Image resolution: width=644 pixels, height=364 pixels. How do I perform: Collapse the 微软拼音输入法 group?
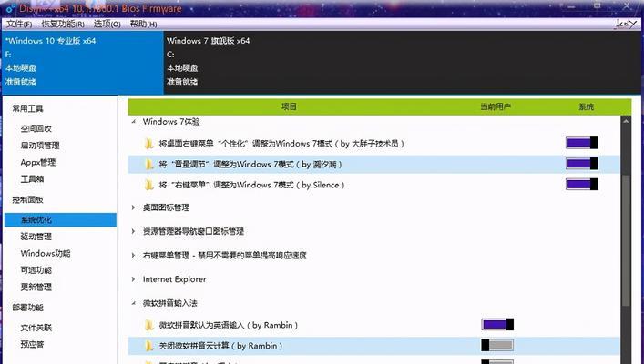(x=134, y=303)
